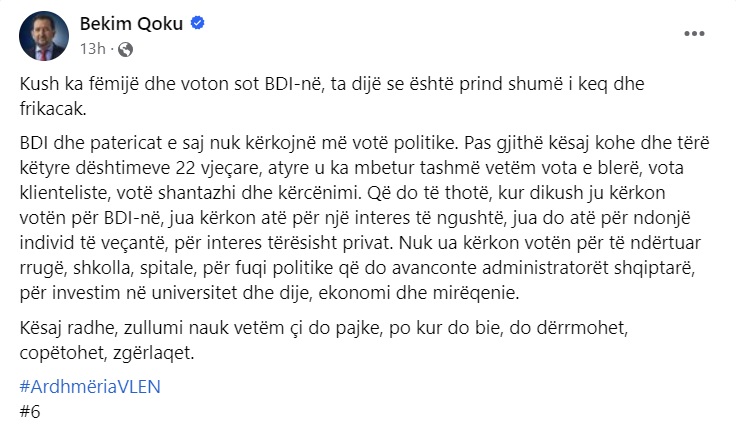Click the phrase 'administratorët shqiptarë'

click(x=588, y=268)
